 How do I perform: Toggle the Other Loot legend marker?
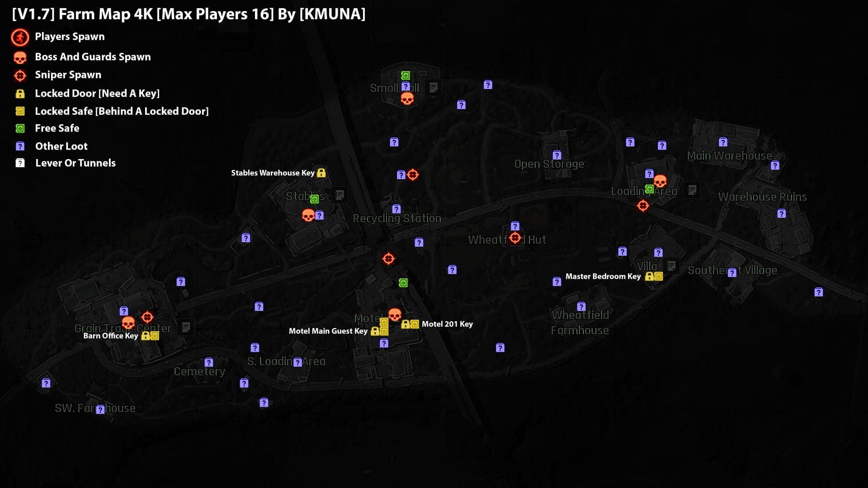[x=19, y=146]
